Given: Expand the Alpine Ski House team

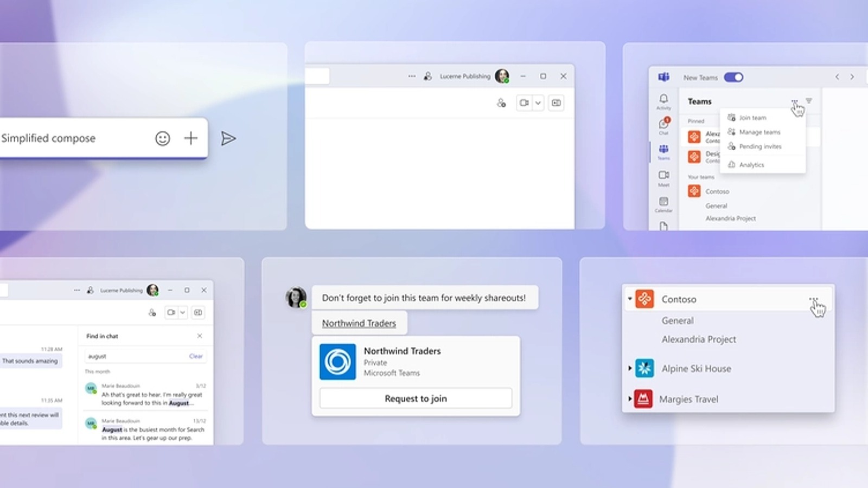Looking at the screenshot, I should coord(629,368).
